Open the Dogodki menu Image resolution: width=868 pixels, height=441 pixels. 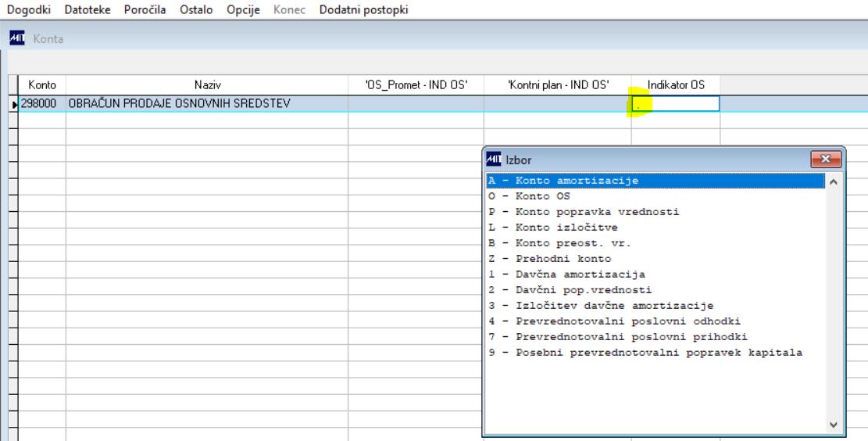tap(29, 9)
